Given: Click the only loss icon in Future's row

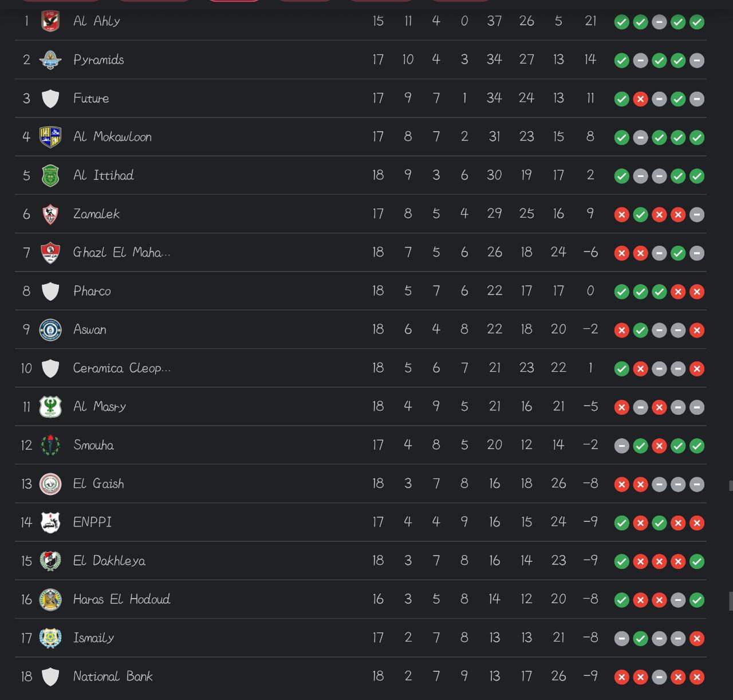Looking at the screenshot, I should pyautogui.click(x=640, y=99).
